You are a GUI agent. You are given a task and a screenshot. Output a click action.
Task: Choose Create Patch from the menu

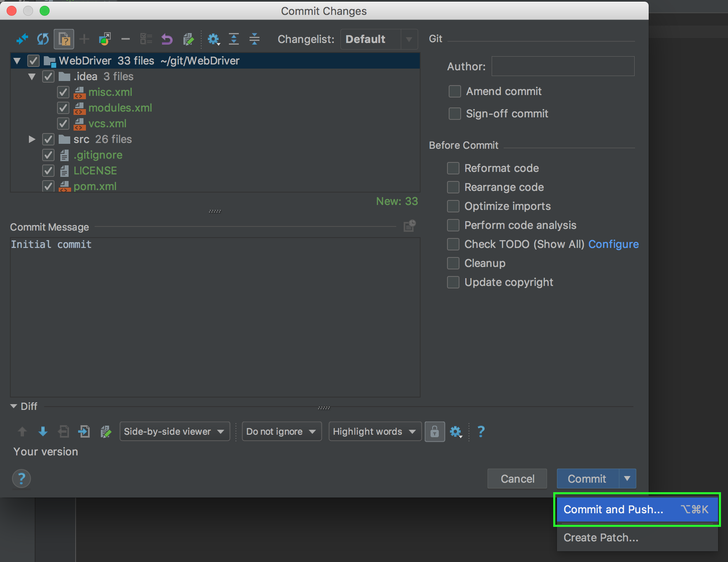pos(601,538)
